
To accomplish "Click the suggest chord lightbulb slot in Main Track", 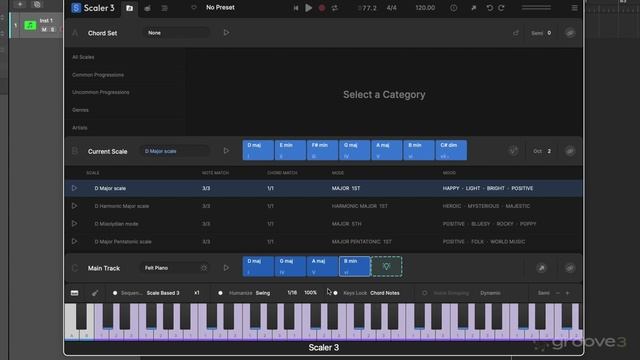I will pyautogui.click(x=387, y=266).
